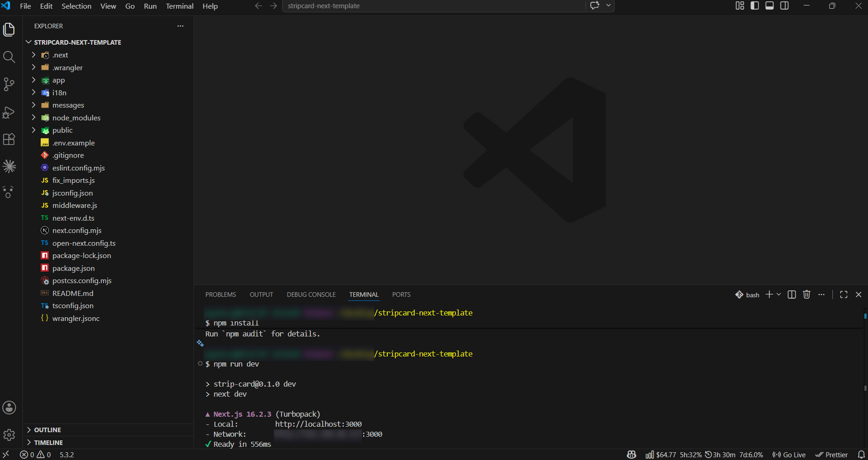Expand the node_modules folder
The height and width of the screenshot is (460, 868).
[x=33, y=118]
